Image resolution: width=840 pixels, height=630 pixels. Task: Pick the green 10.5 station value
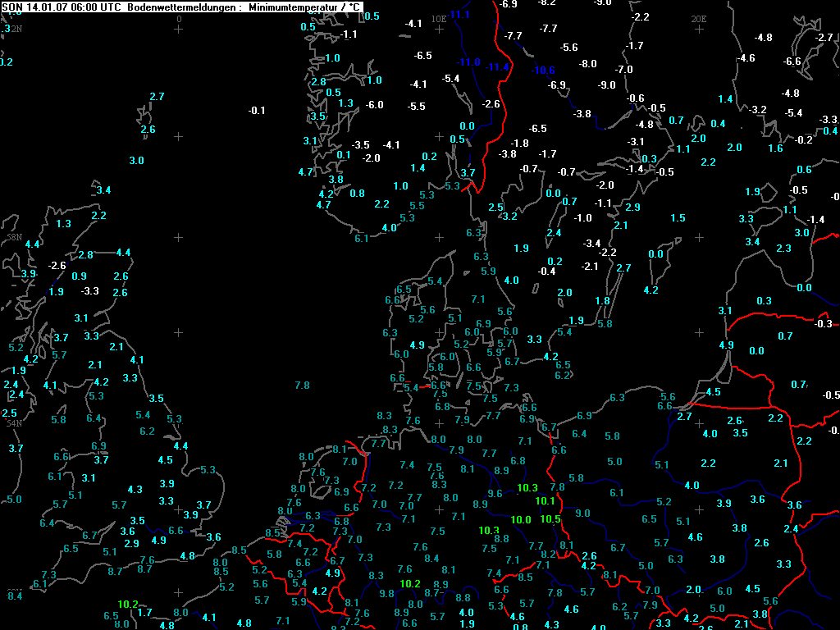(550, 519)
